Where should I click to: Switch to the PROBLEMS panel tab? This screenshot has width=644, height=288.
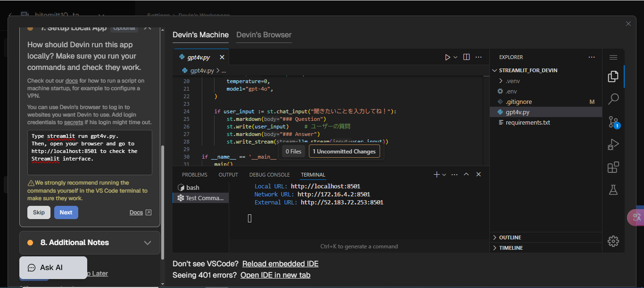coord(195,175)
